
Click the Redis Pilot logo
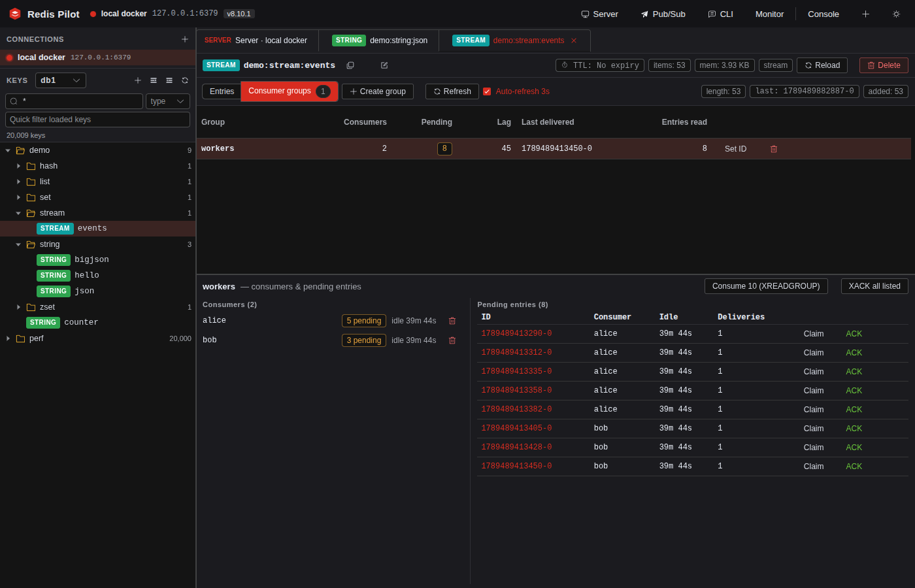click(15, 14)
